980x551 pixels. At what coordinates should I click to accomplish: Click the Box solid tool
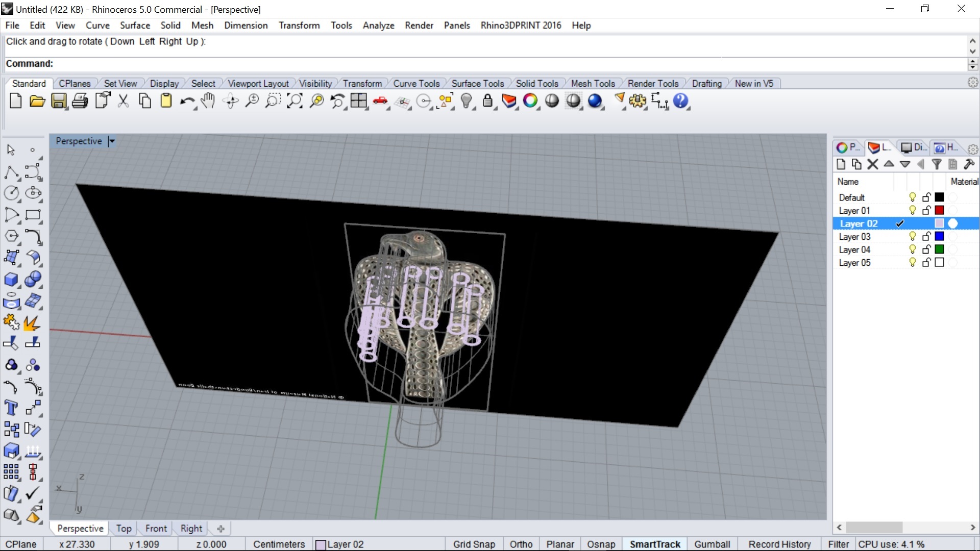point(11,279)
